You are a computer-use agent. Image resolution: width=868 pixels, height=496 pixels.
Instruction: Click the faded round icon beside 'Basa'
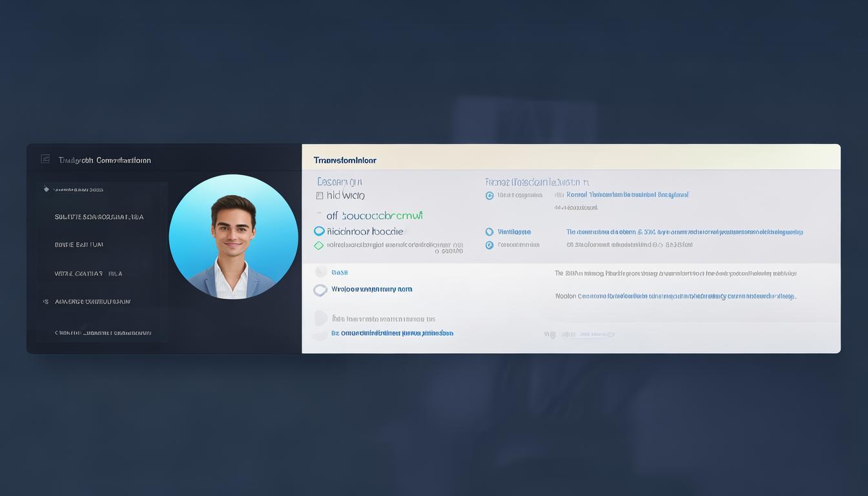tap(320, 273)
